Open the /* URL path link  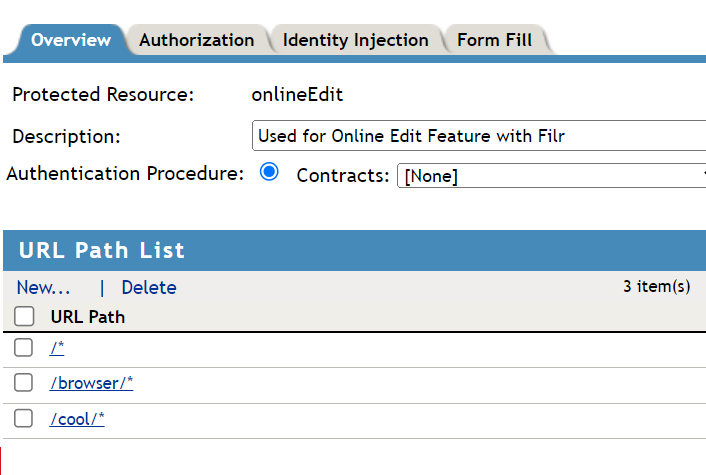pyautogui.click(x=57, y=348)
